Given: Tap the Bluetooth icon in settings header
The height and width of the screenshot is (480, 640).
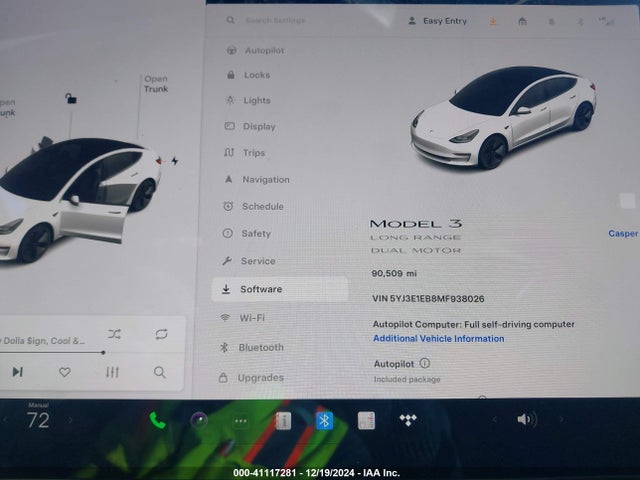Looking at the screenshot, I should point(580,22).
